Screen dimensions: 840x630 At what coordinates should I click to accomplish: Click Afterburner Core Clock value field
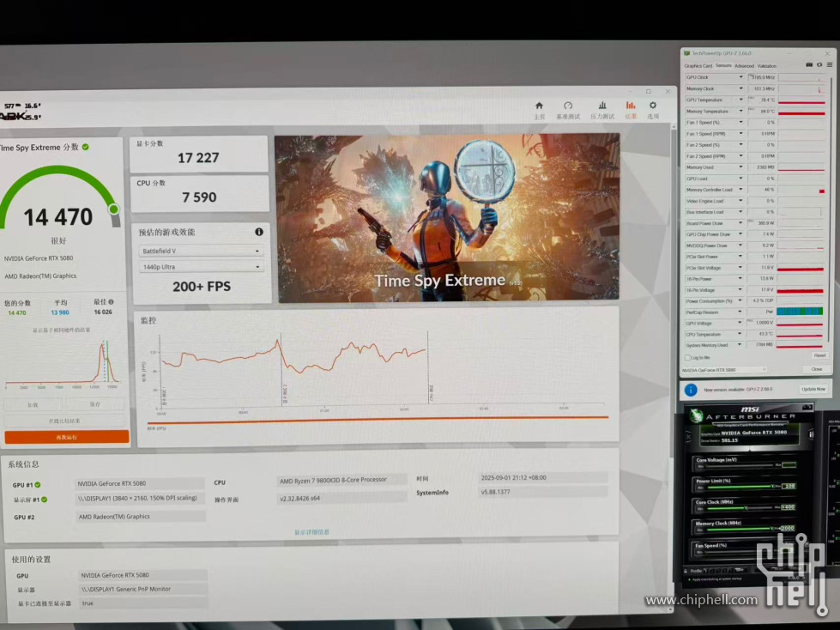[x=788, y=506]
